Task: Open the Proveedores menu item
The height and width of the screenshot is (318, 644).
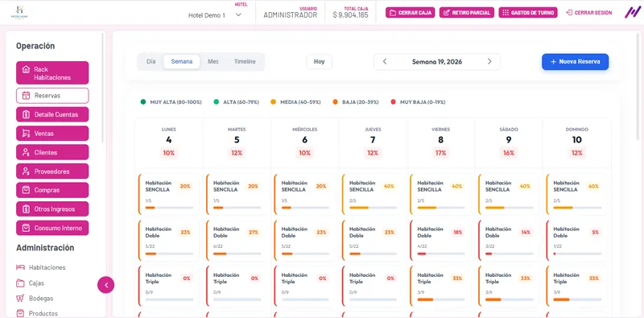Action: [x=52, y=171]
